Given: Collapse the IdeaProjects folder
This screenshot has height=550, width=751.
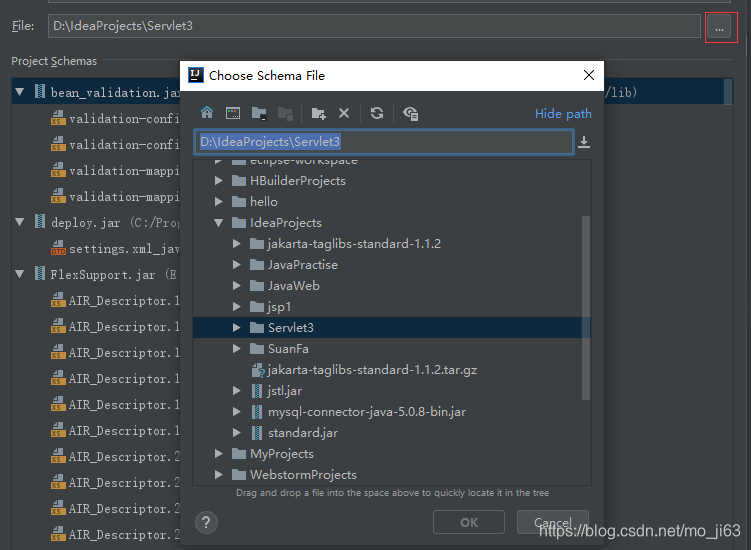Looking at the screenshot, I should tap(219, 223).
